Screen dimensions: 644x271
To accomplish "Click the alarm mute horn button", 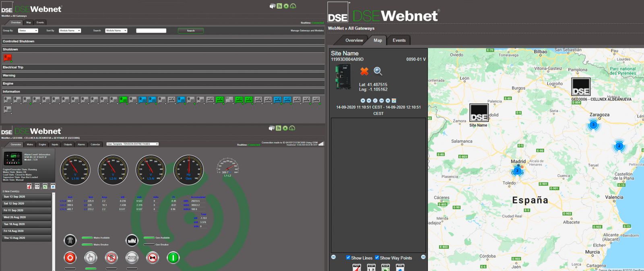I will (x=153, y=258).
